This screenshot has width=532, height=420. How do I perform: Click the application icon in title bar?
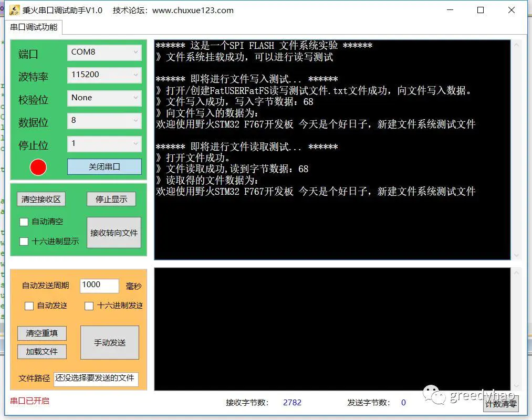[14, 10]
